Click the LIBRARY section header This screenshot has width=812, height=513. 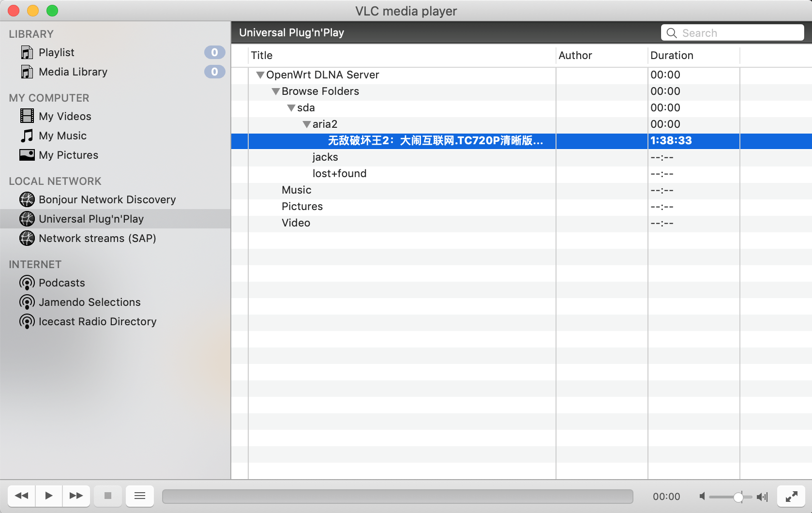31,34
